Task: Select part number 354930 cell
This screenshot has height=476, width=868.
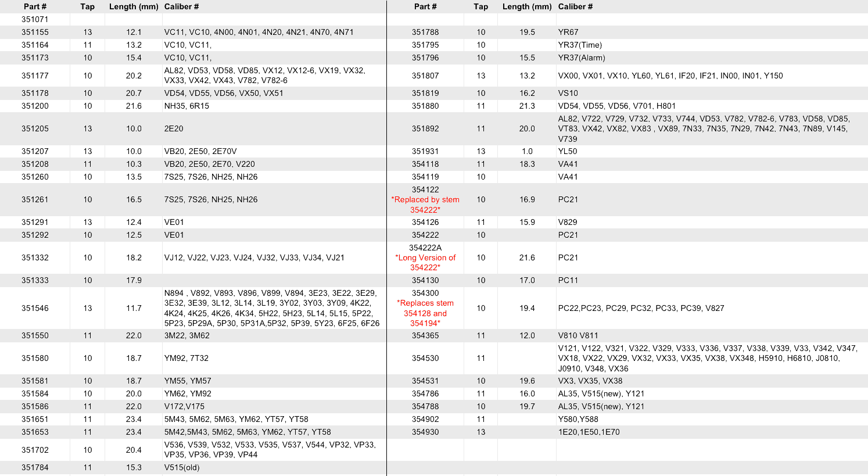Action: (x=425, y=432)
